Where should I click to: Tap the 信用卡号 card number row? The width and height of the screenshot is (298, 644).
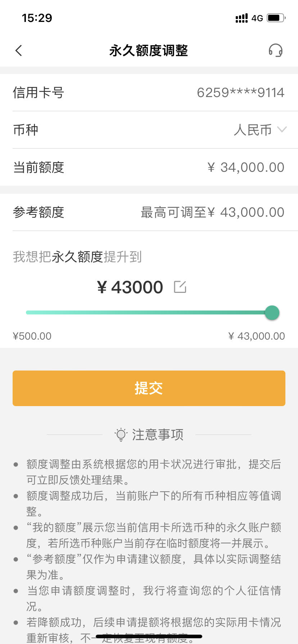tap(149, 92)
